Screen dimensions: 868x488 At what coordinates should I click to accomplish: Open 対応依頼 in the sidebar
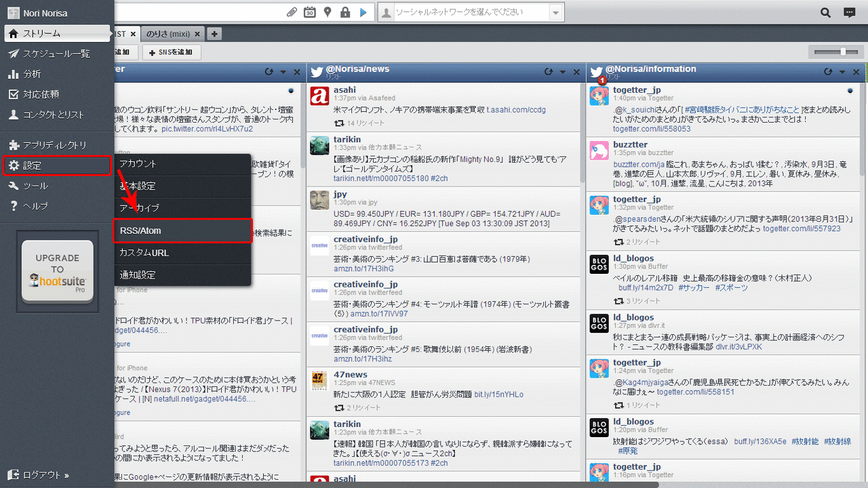pos(57,94)
